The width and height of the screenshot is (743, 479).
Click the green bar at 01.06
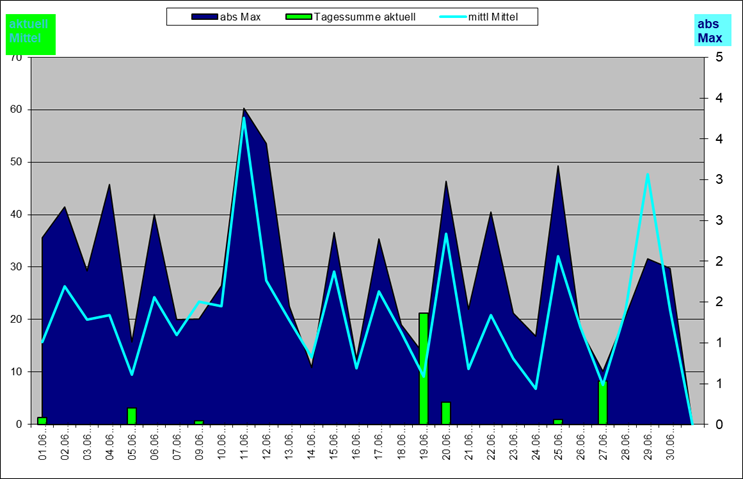point(42,420)
